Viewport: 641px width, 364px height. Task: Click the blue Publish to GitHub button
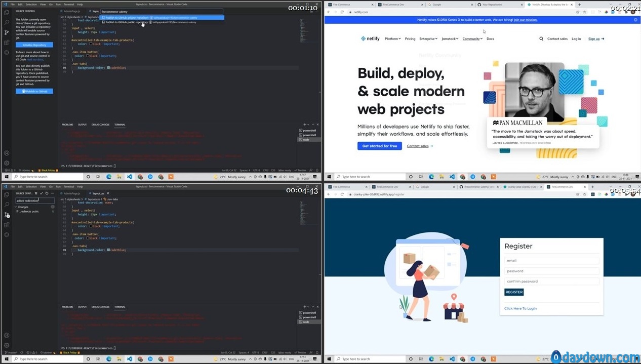tap(34, 91)
